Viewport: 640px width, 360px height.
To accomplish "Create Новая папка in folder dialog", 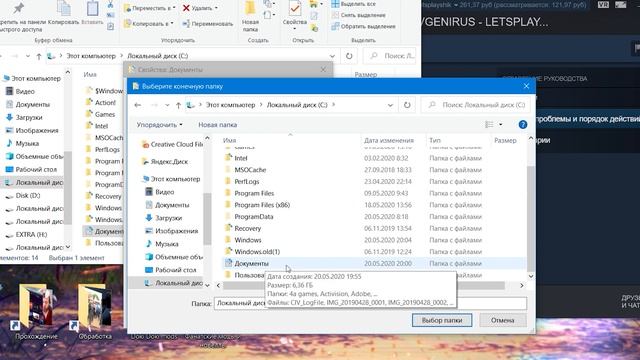I will click(x=217, y=125).
